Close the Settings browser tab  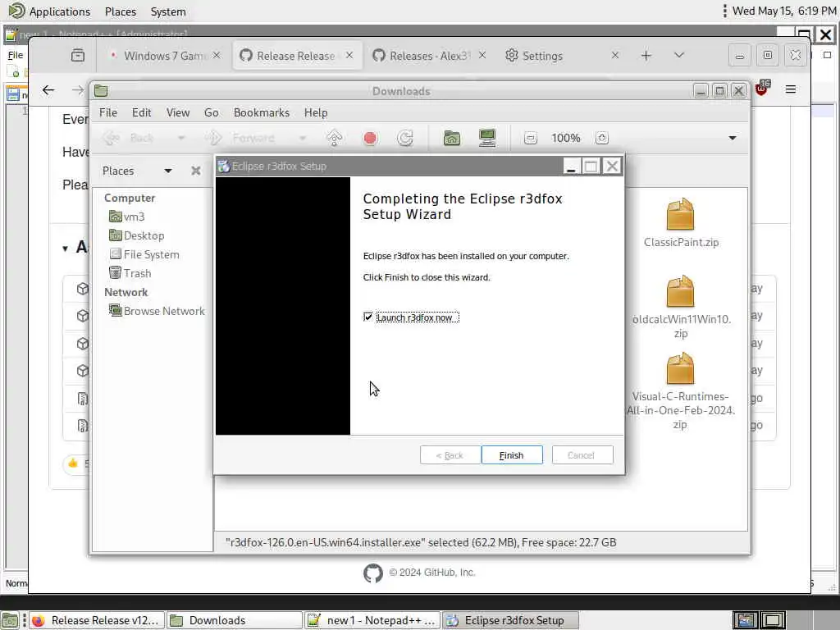pyautogui.click(x=615, y=55)
